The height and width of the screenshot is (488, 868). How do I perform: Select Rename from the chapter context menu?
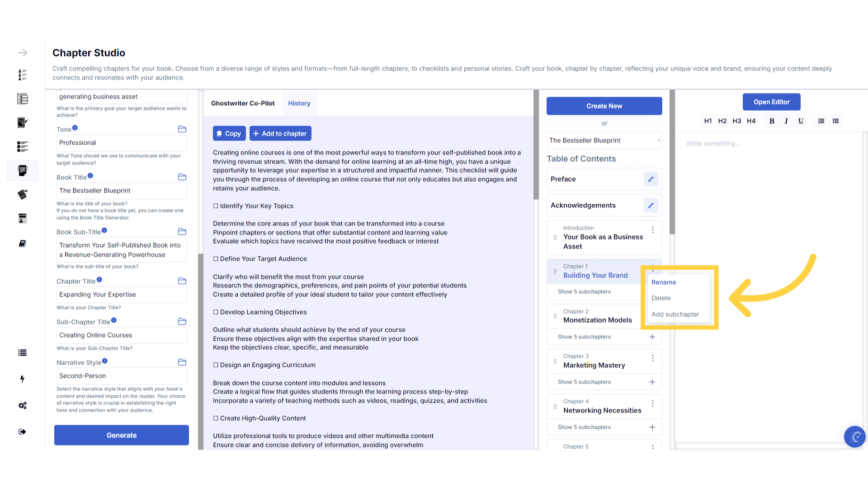tap(664, 282)
